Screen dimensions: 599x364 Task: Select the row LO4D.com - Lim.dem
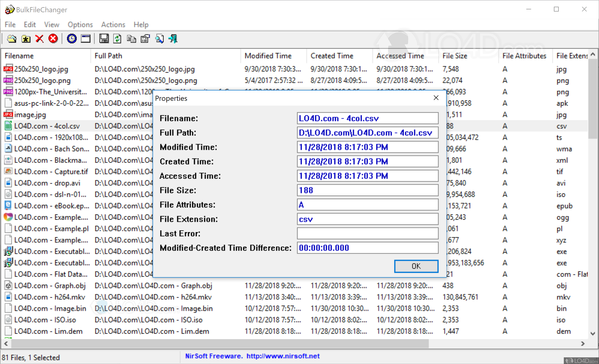295,331
